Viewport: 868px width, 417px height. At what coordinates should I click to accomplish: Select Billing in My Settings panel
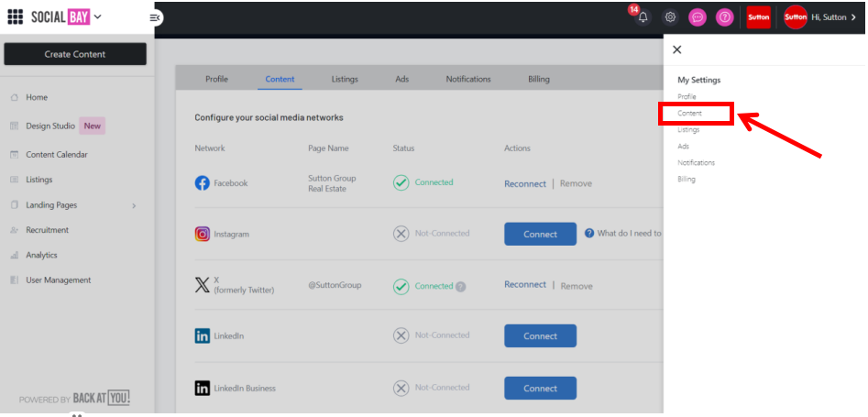(x=686, y=180)
